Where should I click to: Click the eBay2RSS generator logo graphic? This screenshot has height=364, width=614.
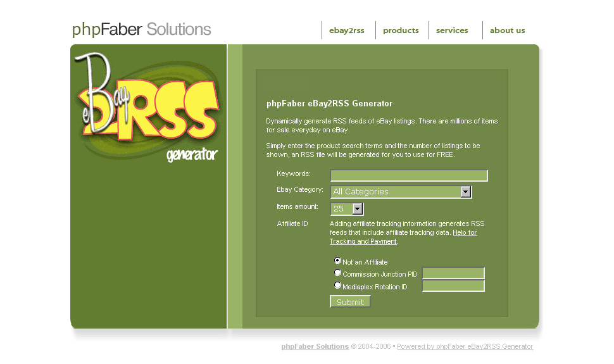pyautogui.click(x=148, y=107)
